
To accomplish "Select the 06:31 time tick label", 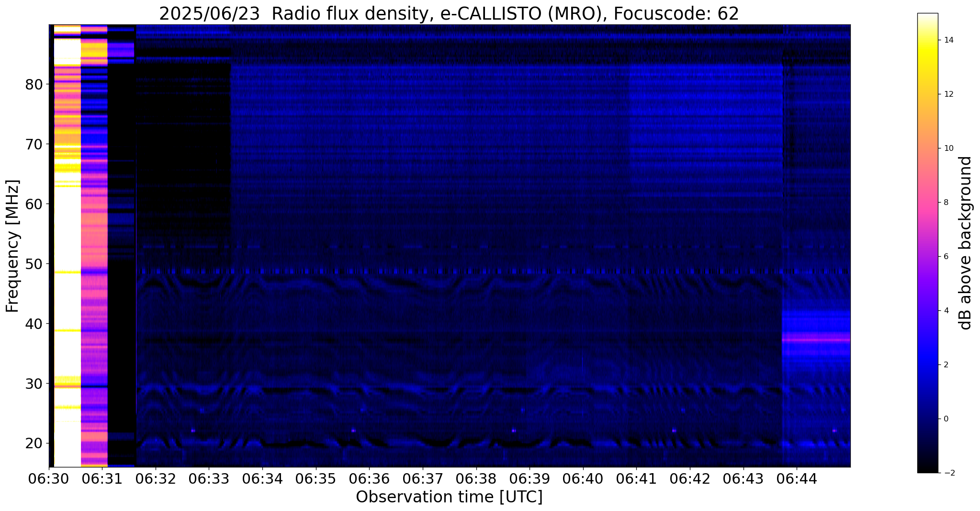I will point(101,479).
